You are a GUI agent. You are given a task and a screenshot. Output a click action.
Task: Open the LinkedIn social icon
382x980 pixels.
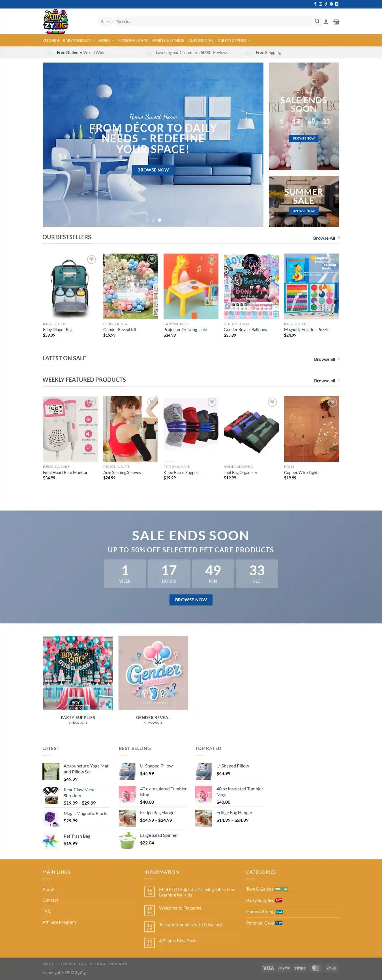tap(336, 4)
